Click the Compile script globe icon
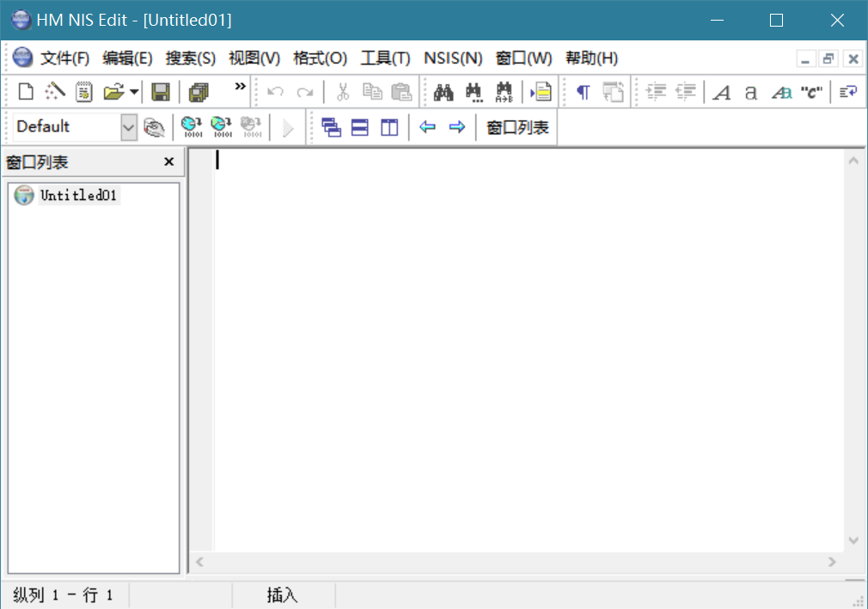The image size is (868, 609). (192, 127)
